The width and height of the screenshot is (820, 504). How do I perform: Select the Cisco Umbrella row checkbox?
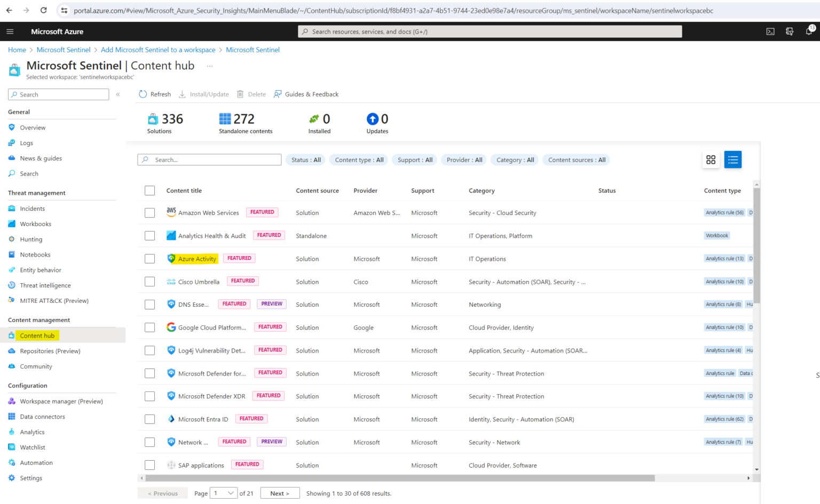[x=150, y=282]
